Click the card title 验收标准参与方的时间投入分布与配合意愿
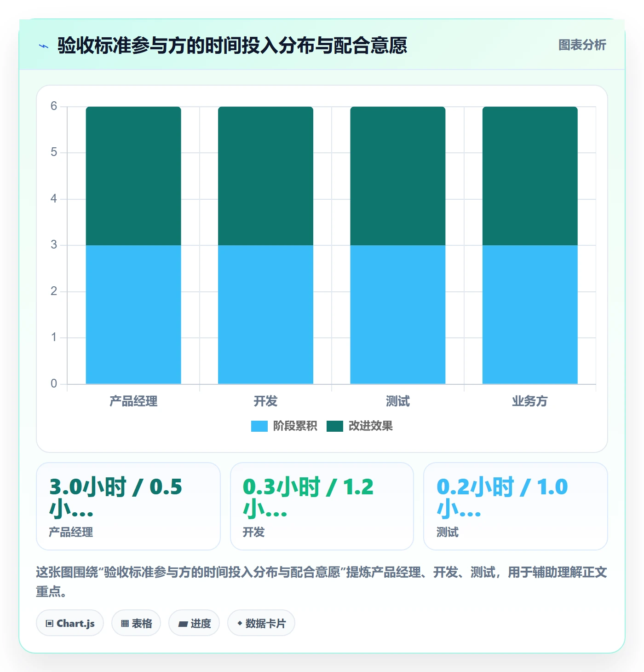Screen dimensions: 644x672 (x=232, y=46)
